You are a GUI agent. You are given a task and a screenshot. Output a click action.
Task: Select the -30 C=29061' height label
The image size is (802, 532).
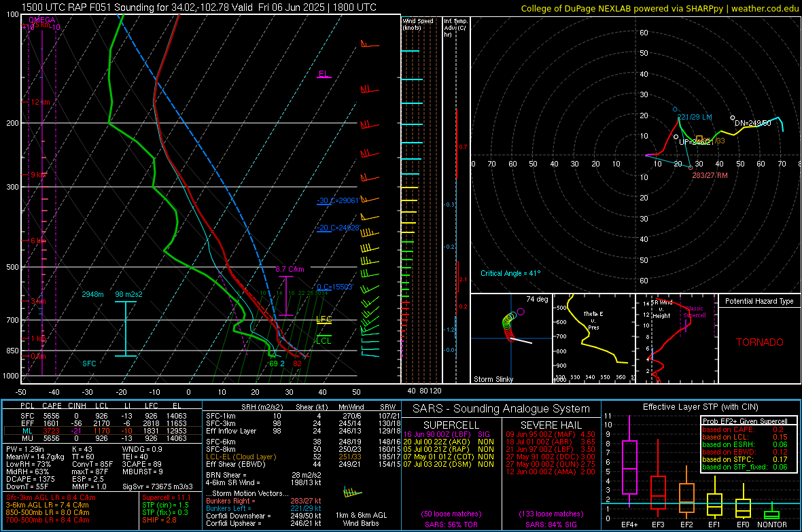click(x=338, y=200)
